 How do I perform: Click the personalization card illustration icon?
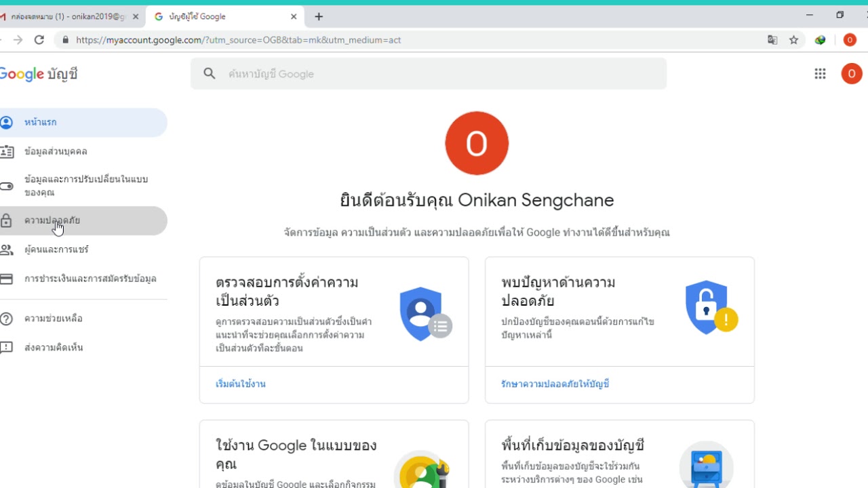(422, 469)
